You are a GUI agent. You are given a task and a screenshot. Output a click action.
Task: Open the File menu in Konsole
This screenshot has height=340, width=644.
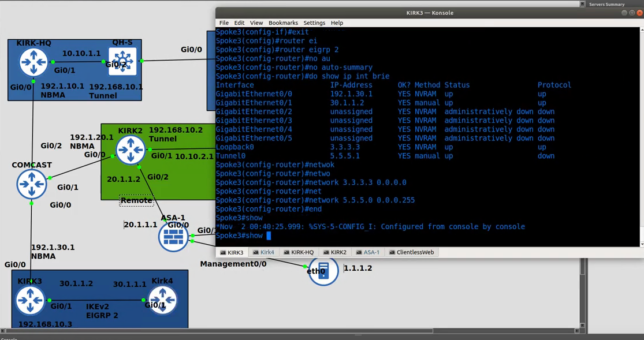[x=224, y=23]
